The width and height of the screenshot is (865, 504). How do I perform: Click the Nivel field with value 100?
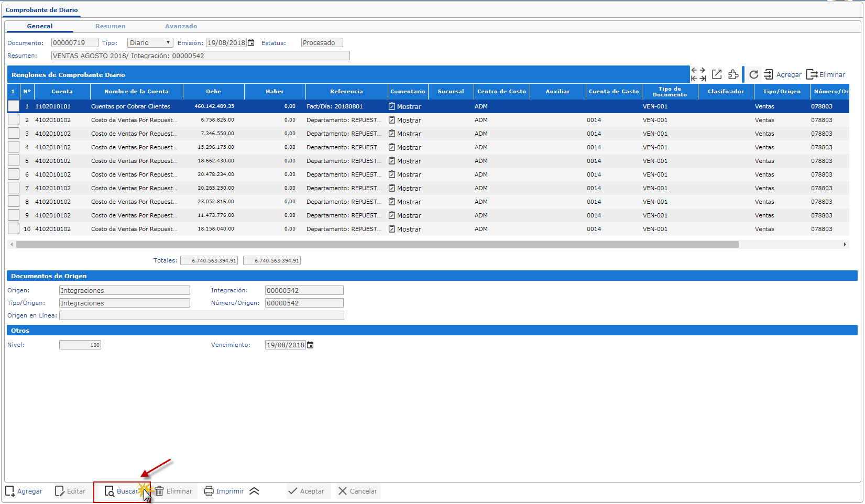click(x=80, y=345)
